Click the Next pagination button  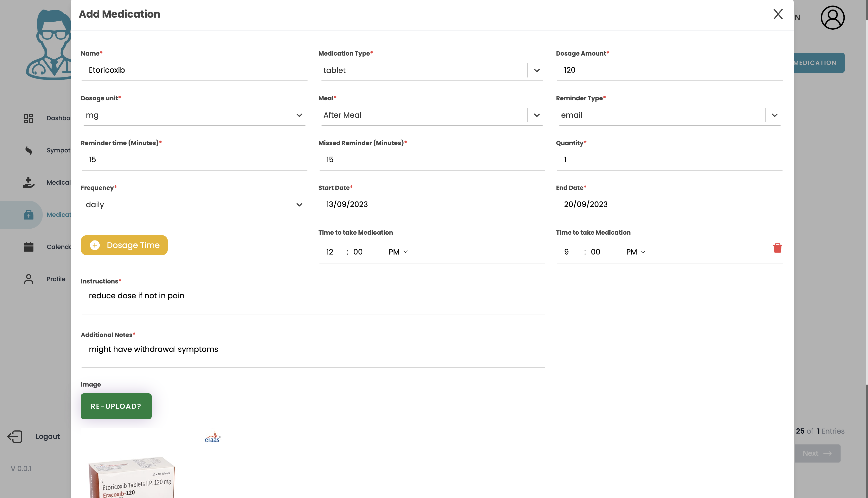click(x=818, y=453)
